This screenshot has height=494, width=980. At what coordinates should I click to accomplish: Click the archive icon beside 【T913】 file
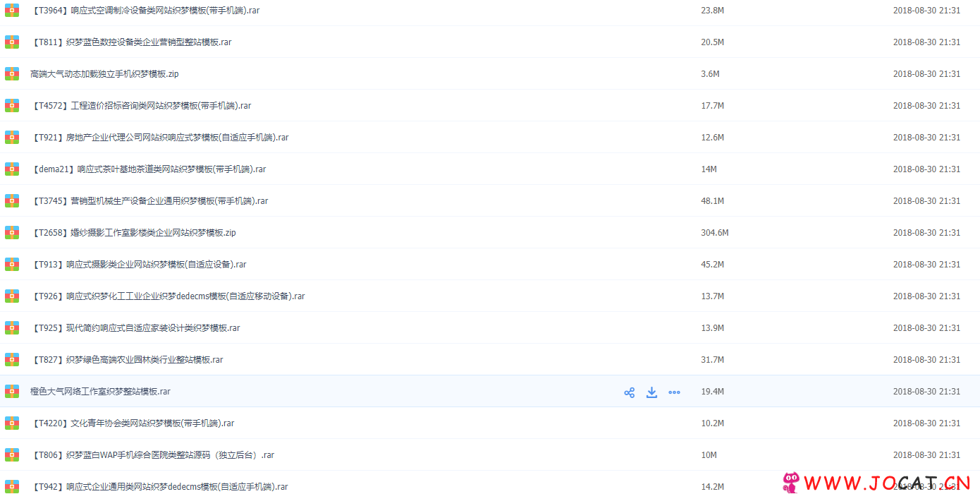(12, 265)
